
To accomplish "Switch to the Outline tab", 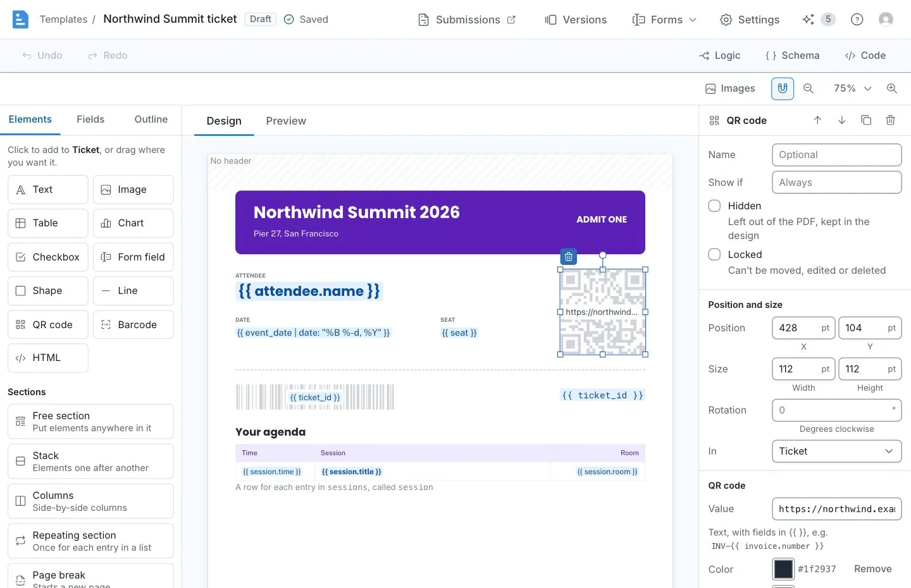I will point(151,119).
